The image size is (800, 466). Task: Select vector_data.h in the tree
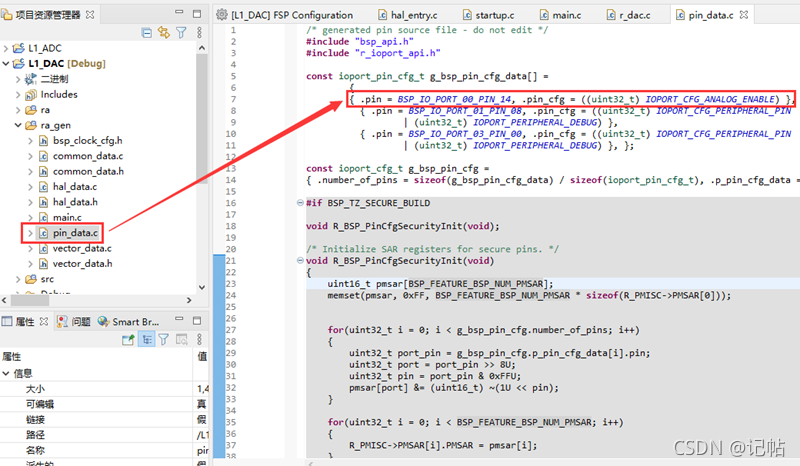coord(83,264)
